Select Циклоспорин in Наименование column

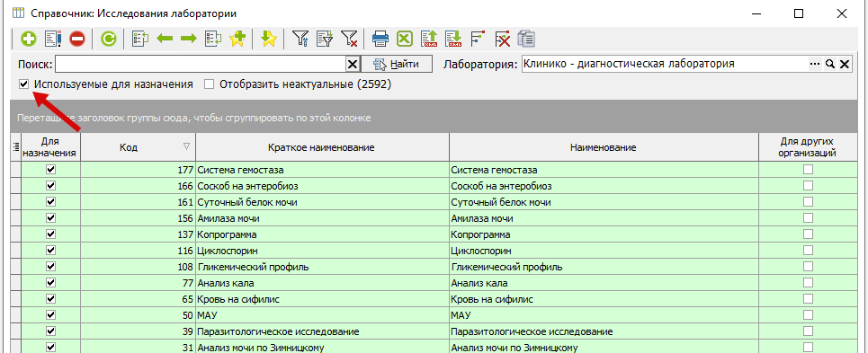(604, 251)
